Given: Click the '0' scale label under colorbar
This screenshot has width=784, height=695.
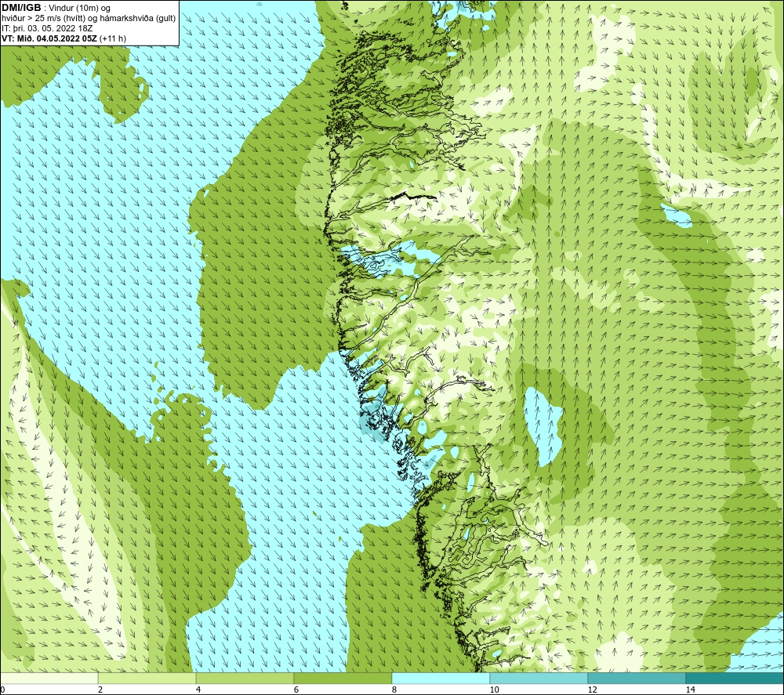Looking at the screenshot, I should pos(3,690).
